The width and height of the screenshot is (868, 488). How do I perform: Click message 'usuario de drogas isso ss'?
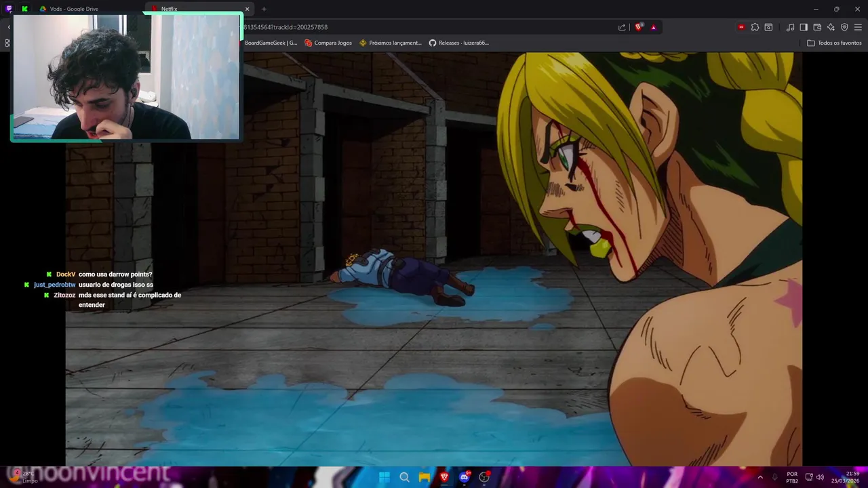pyautogui.click(x=116, y=285)
